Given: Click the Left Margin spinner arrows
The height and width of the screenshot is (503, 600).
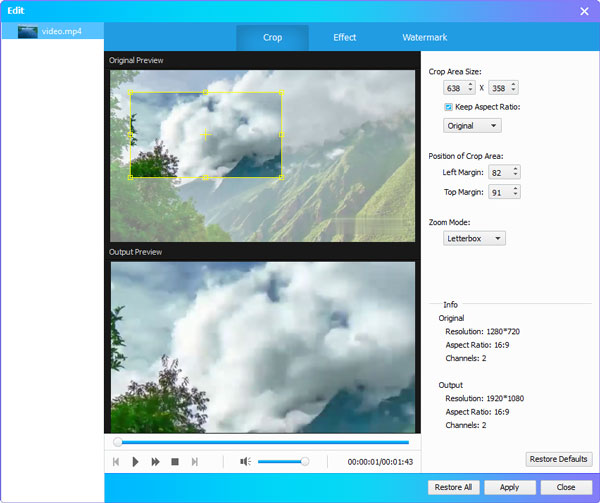Looking at the screenshot, I should point(515,173).
